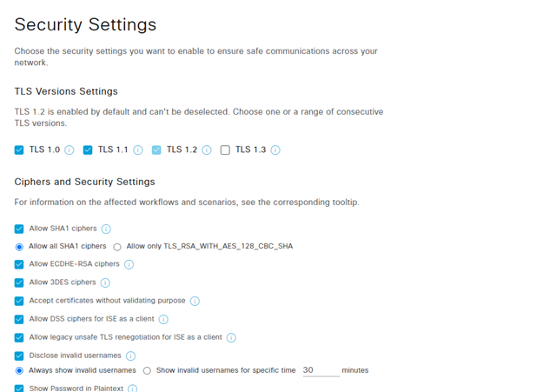Show info for Allow 3DES ciphers
The image size is (556, 392).
click(105, 282)
